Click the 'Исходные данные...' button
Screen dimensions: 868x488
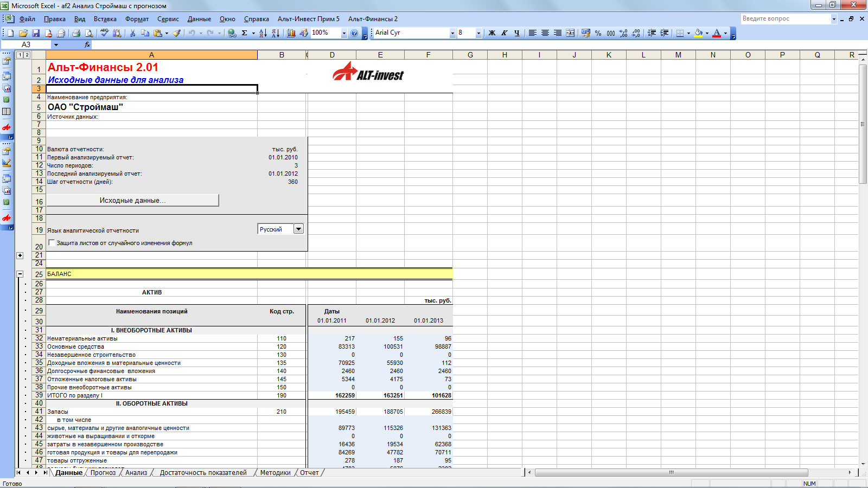(132, 200)
